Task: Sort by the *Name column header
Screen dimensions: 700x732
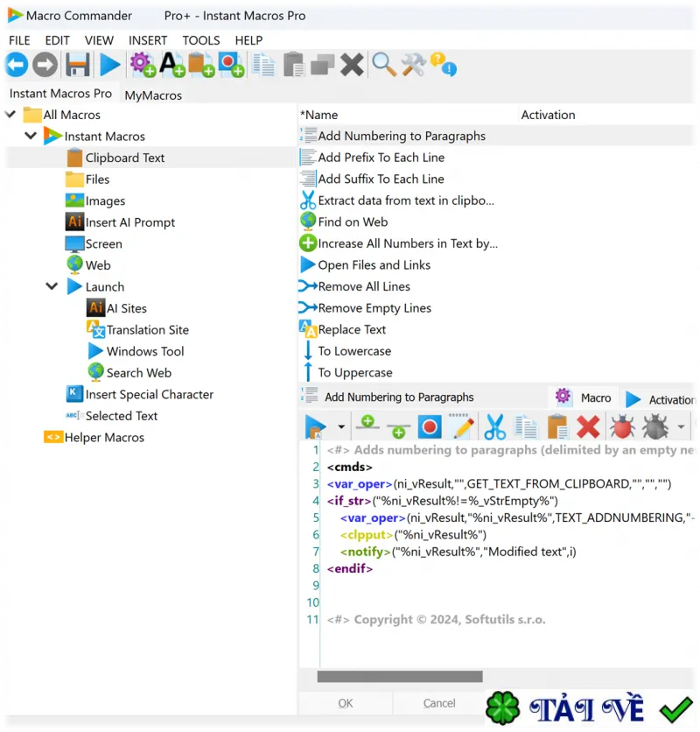Action: pos(409,115)
